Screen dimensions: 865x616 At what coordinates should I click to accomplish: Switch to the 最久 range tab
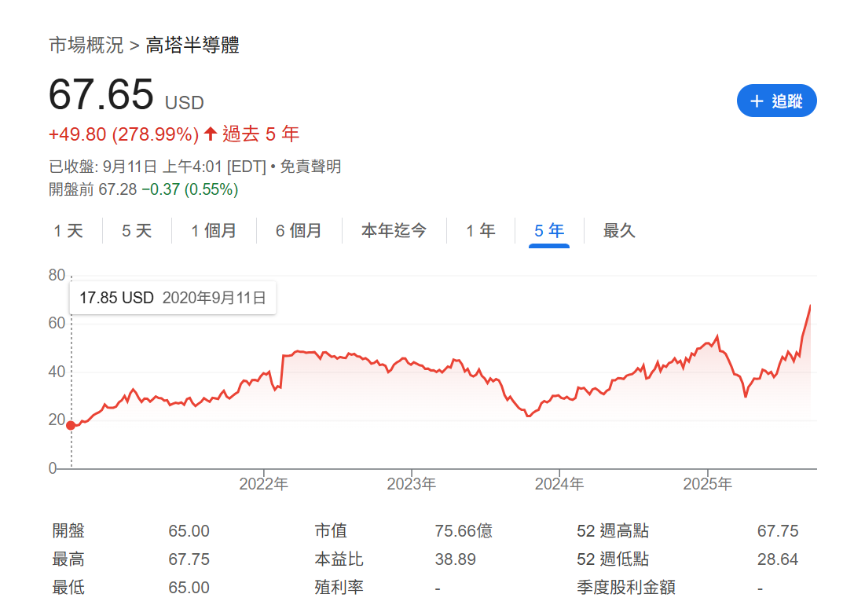coord(619,230)
